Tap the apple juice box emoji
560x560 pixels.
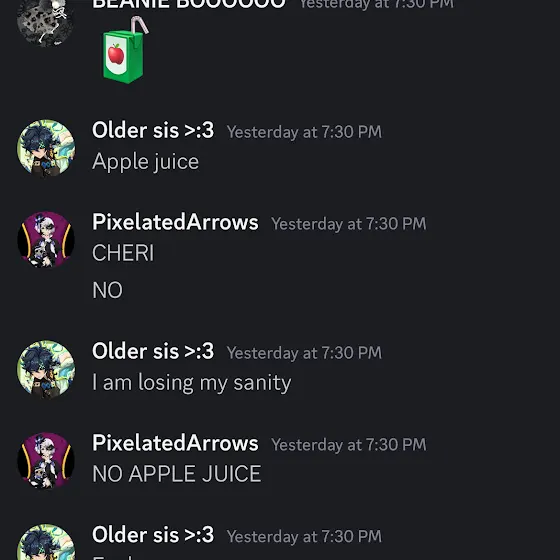tap(125, 50)
